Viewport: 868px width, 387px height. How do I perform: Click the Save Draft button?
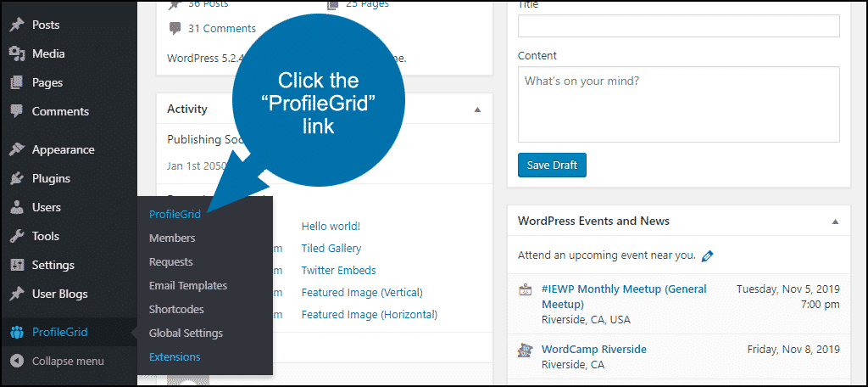coord(552,165)
